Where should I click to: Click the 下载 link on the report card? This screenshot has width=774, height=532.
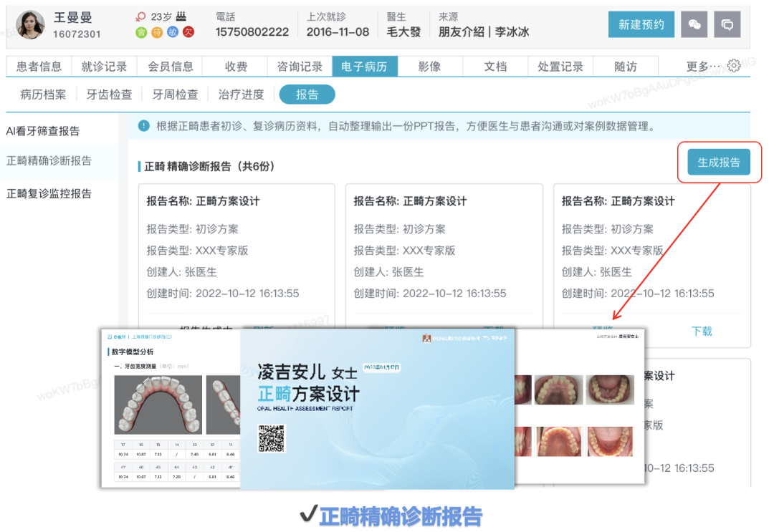pos(702,331)
